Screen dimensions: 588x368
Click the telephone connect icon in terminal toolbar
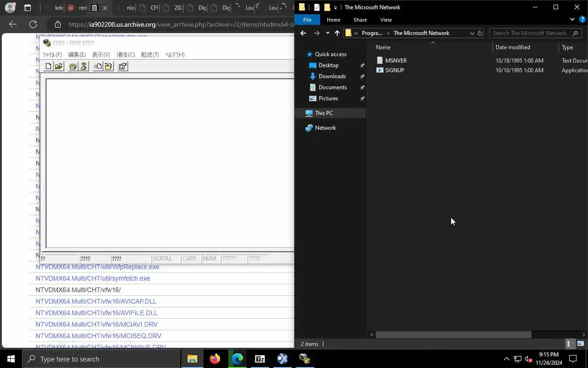73,66
